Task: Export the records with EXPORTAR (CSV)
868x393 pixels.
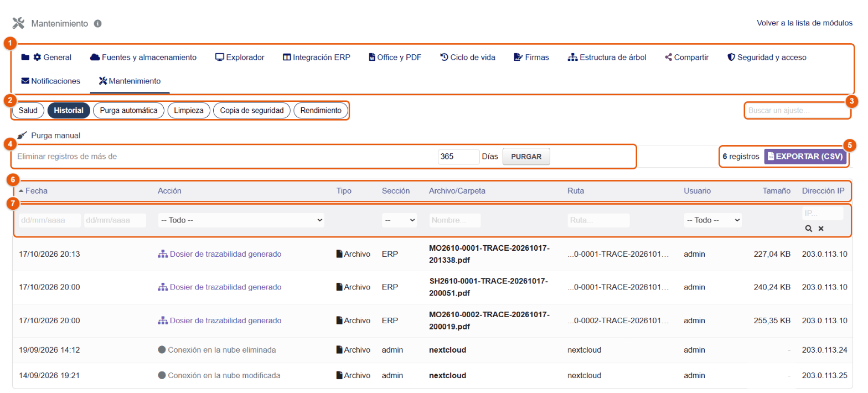Action: coord(805,157)
